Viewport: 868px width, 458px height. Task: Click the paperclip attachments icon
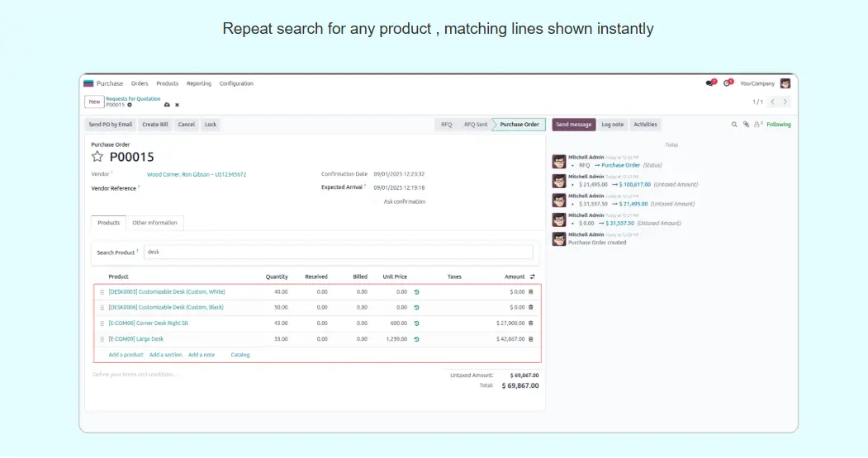tap(746, 125)
